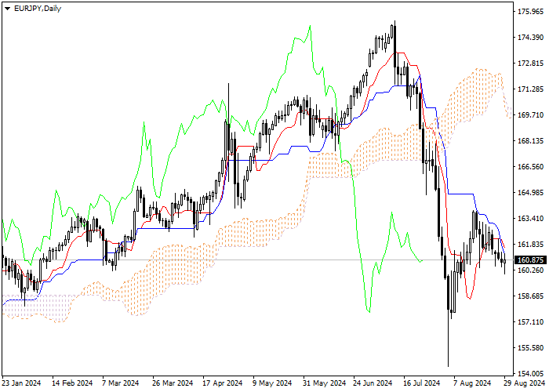Select the 166.560 price axis label

530,166
